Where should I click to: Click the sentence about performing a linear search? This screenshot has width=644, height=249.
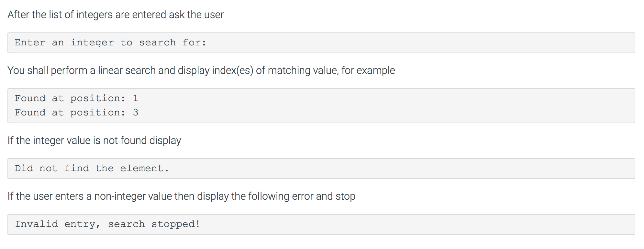click(201, 71)
